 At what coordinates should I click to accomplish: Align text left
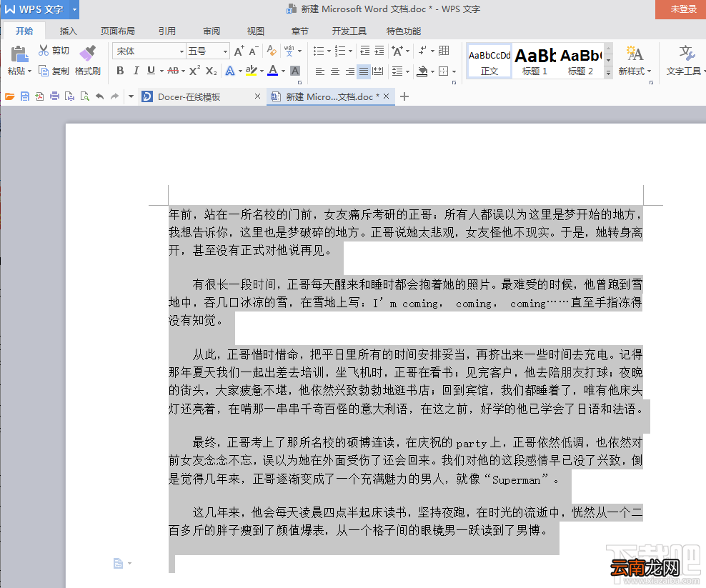pyautogui.click(x=319, y=71)
